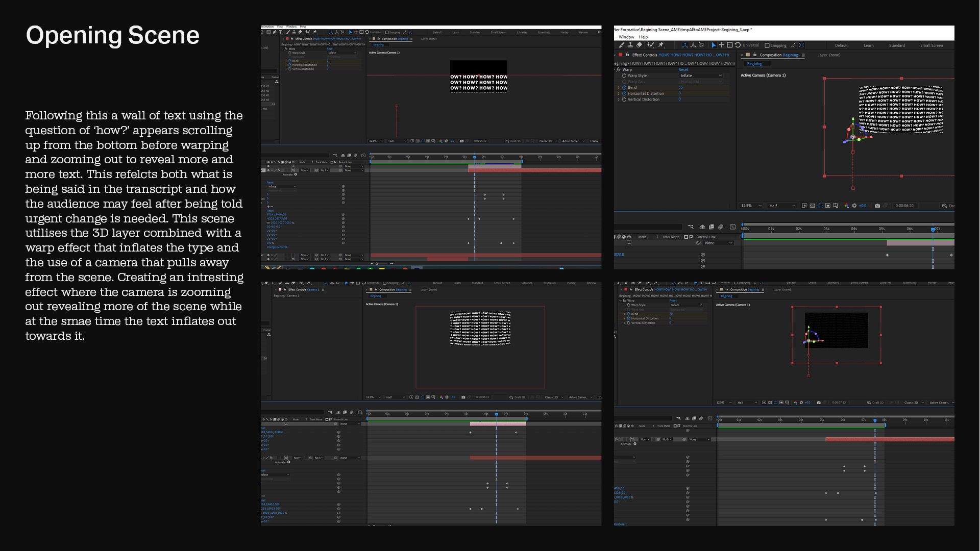980x551 pixels.
Task: Open Composition panel menu in top-right window
Action: (x=803, y=55)
